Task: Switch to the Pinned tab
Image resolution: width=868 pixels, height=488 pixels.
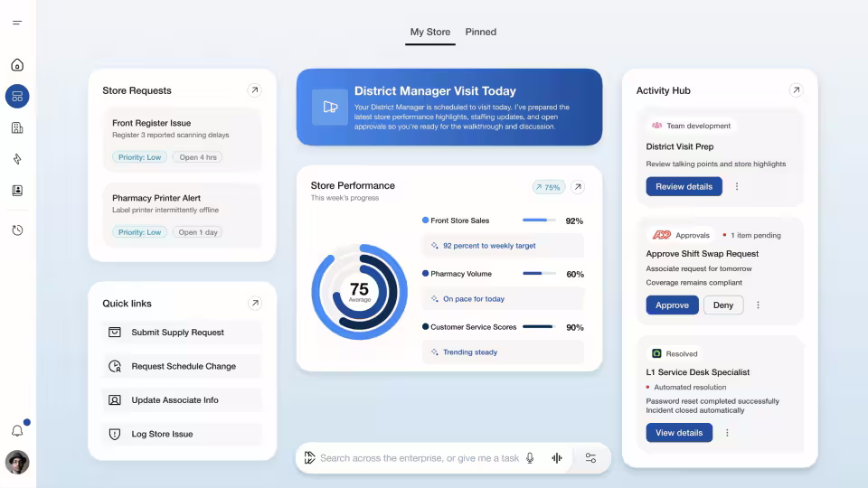Action: [x=480, y=32]
